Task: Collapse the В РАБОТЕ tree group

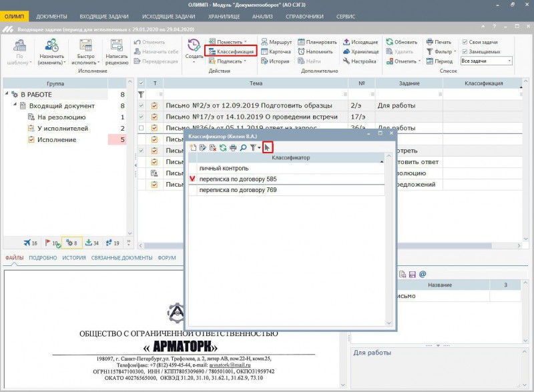Action: point(7,93)
